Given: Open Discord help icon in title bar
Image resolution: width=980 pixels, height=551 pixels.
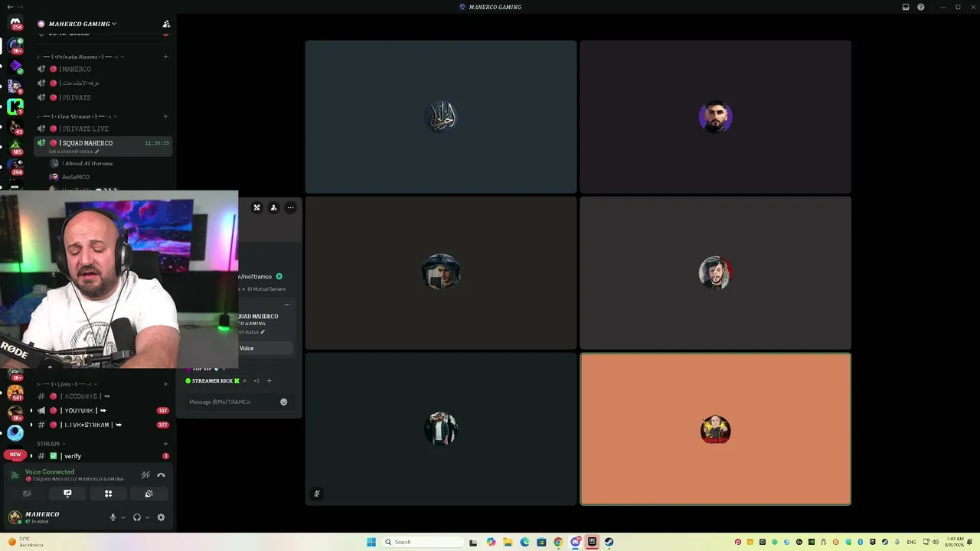Looking at the screenshot, I should (921, 7).
